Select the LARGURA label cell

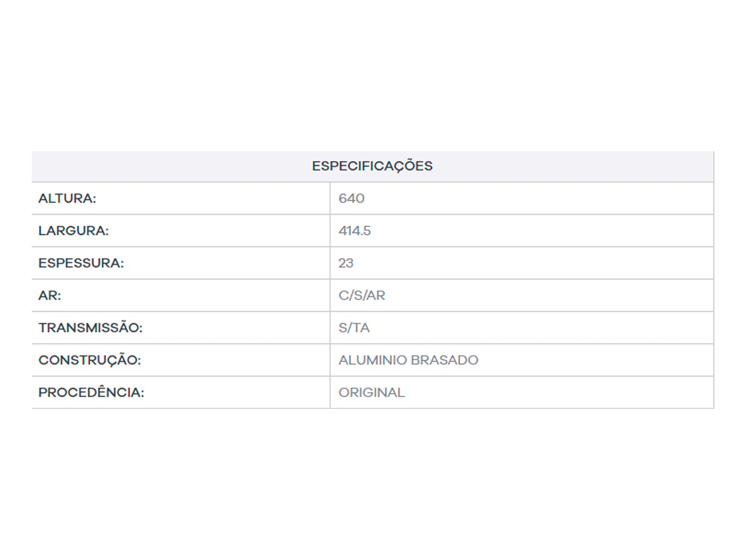point(73,231)
